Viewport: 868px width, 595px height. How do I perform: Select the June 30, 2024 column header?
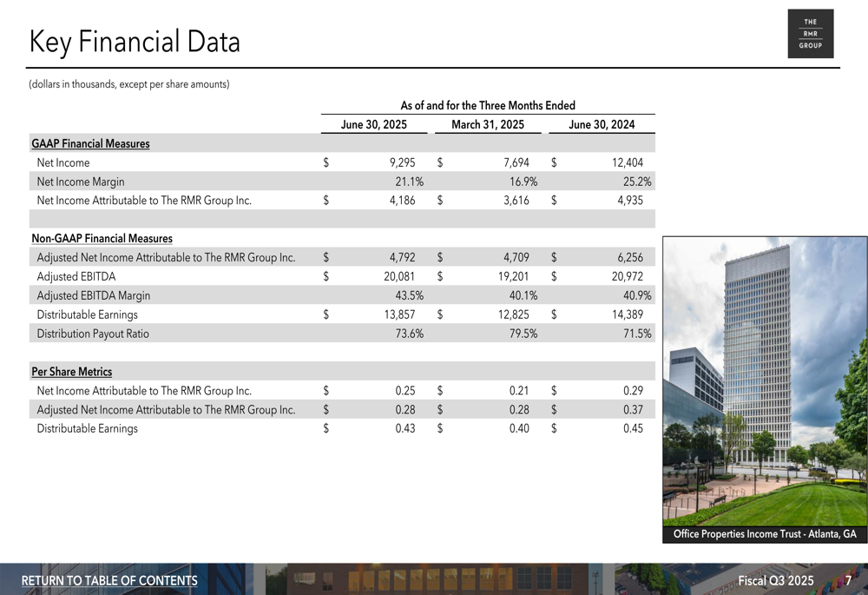point(602,125)
